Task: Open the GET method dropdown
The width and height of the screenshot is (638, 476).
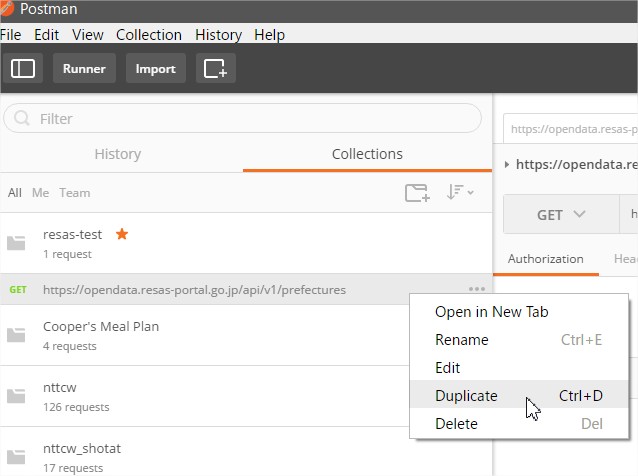Action: tap(561, 214)
